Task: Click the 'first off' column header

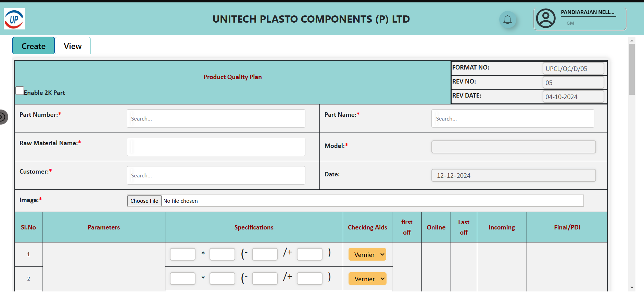Action: (x=407, y=227)
